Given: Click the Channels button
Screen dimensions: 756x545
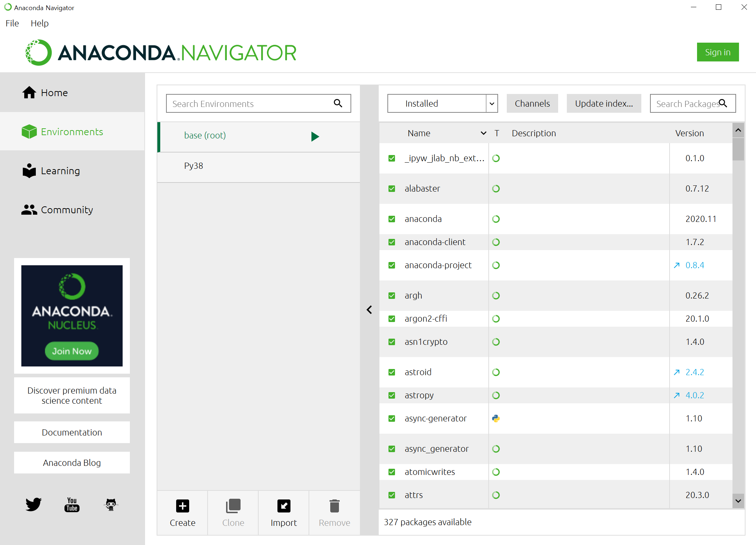Looking at the screenshot, I should (x=532, y=103).
